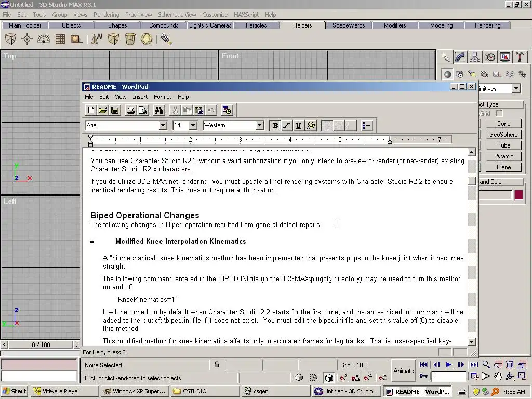Toggle bullet list style in WordPad
The width and height of the screenshot is (532, 399).
point(366,126)
